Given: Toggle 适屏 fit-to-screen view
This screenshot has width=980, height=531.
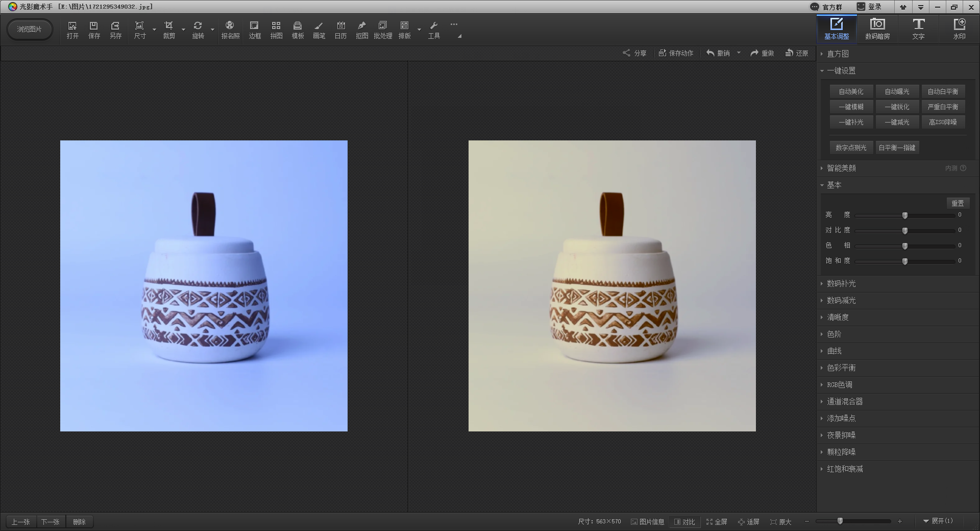Looking at the screenshot, I should (749, 522).
